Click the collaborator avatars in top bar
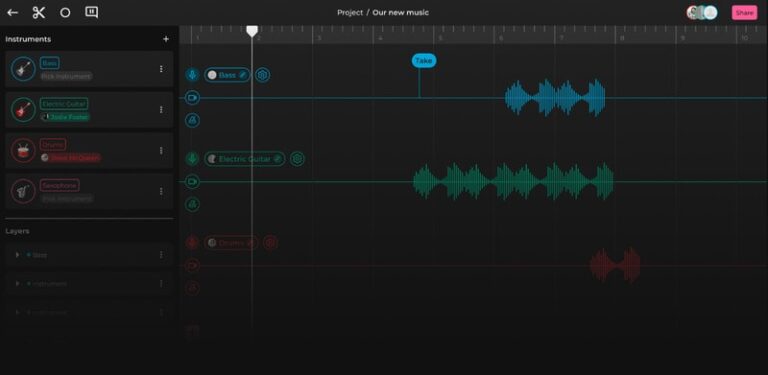 tap(702, 13)
